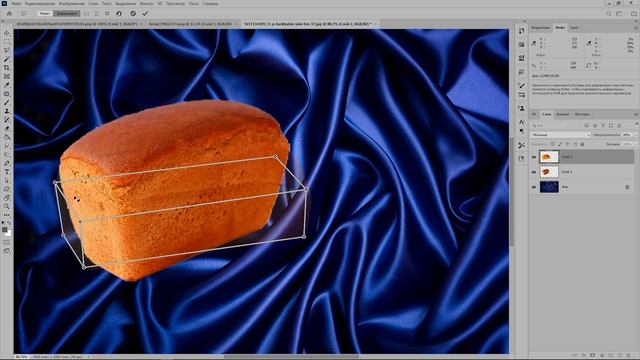The width and height of the screenshot is (640, 360).
Task: Switch to the Каналы tab
Action: (x=562, y=114)
